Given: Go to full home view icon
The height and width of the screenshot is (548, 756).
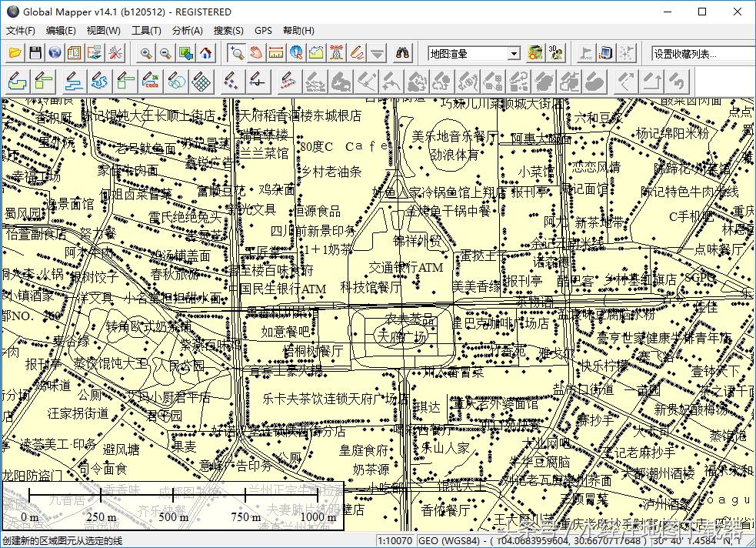Looking at the screenshot, I should [x=206, y=53].
